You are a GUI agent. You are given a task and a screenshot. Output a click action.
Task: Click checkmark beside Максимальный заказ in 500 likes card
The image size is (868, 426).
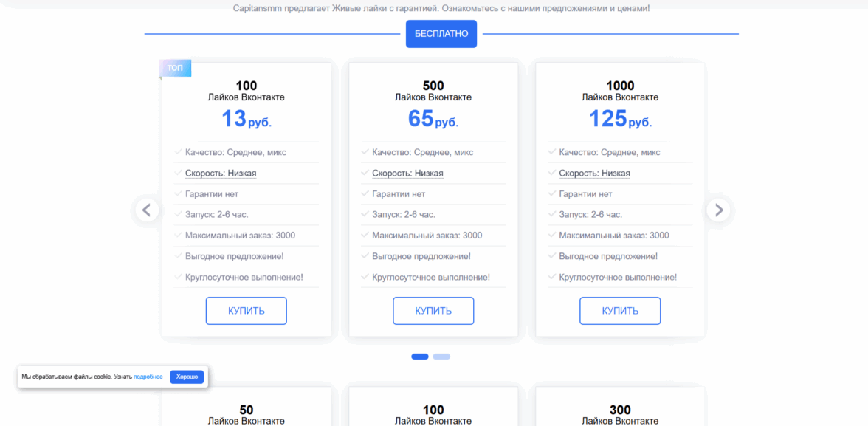click(365, 236)
